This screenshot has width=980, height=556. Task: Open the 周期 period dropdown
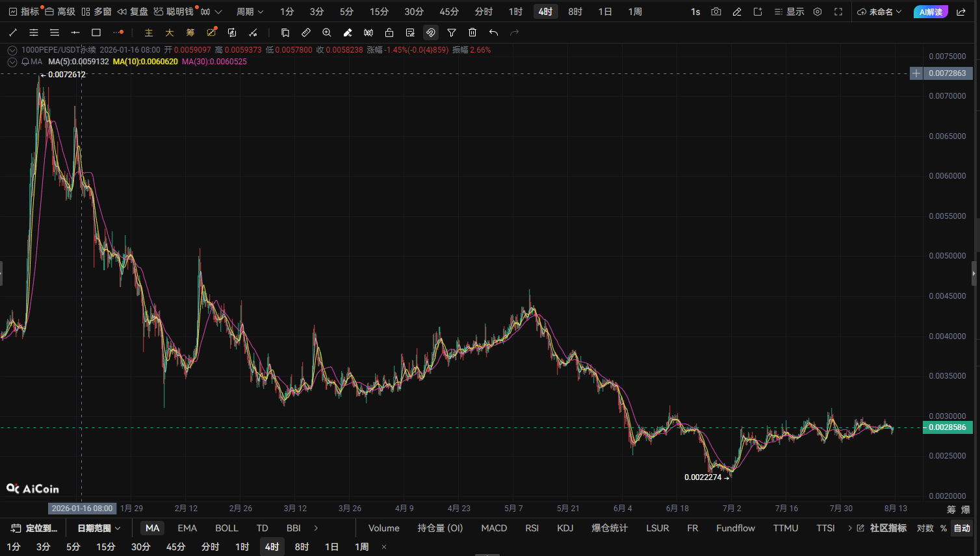(x=250, y=12)
